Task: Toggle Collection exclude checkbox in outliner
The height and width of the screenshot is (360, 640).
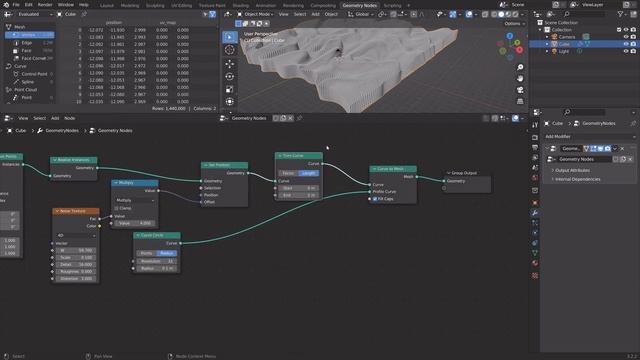Action: coord(619,30)
